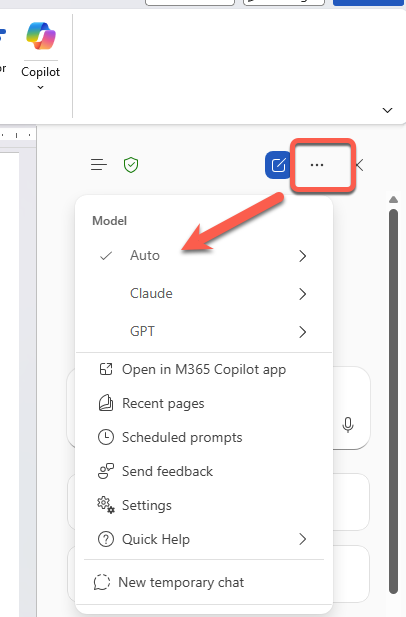Click the Scheduled prompts clock icon
This screenshot has width=406, height=617.
coord(105,437)
